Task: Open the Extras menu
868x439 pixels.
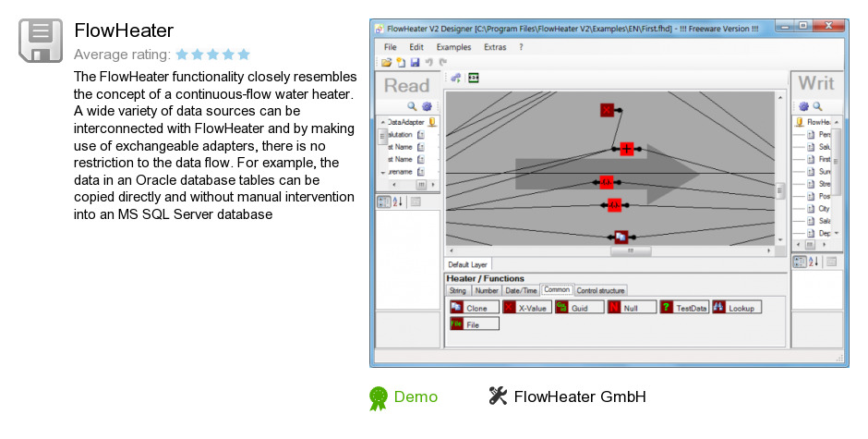Action: click(x=495, y=47)
